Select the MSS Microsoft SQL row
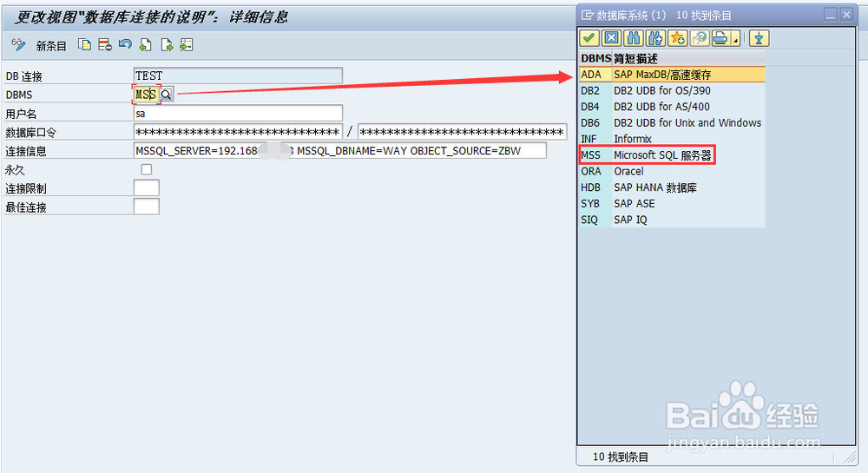This screenshot has width=868, height=473. pos(672,154)
